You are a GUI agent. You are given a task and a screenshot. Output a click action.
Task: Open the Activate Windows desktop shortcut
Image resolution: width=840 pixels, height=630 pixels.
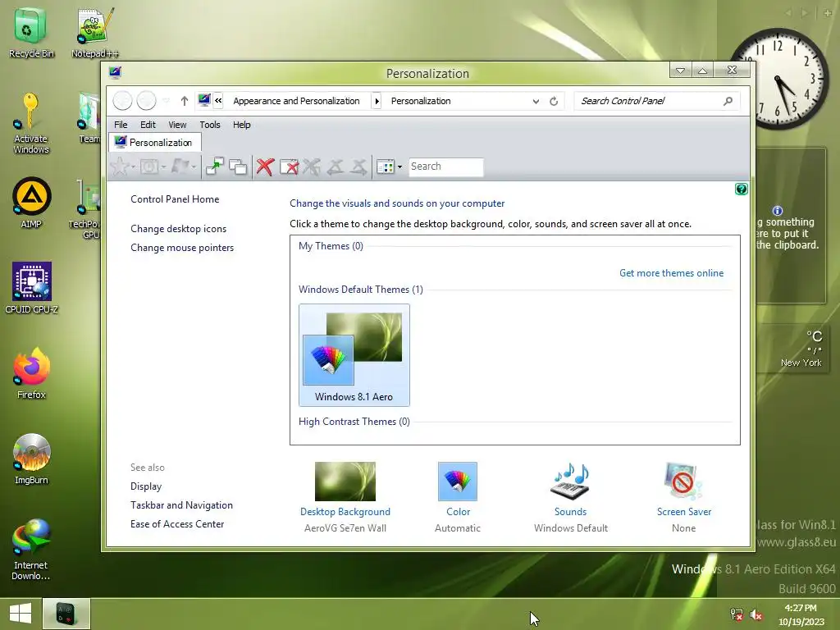(x=30, y=123)
